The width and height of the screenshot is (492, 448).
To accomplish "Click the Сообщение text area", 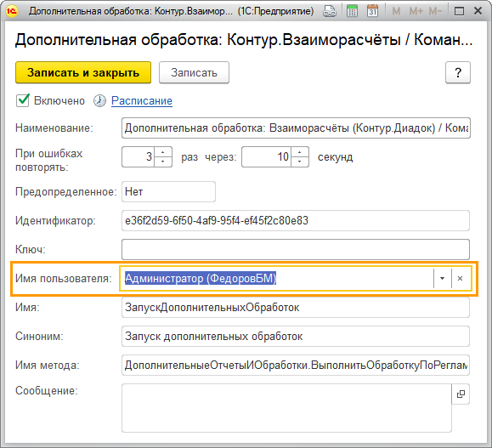I will pyautogui.click(x=287, y=408).
